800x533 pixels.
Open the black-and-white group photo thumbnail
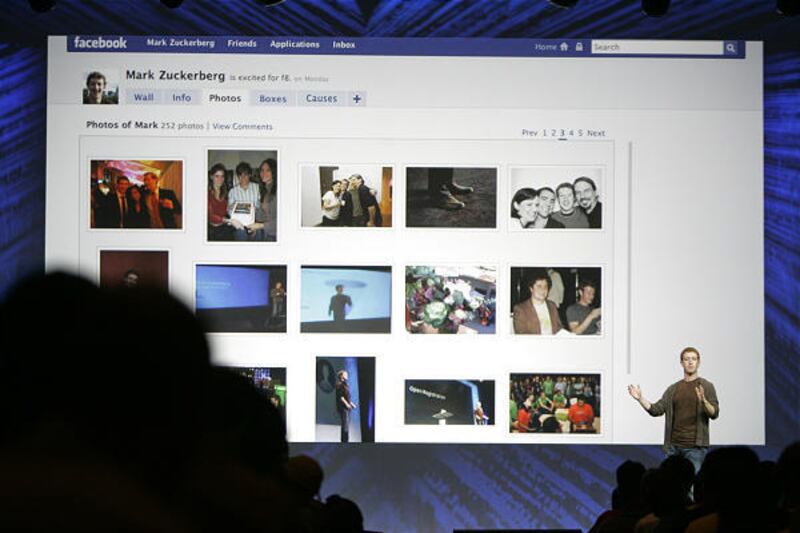[x=556, y=198]
